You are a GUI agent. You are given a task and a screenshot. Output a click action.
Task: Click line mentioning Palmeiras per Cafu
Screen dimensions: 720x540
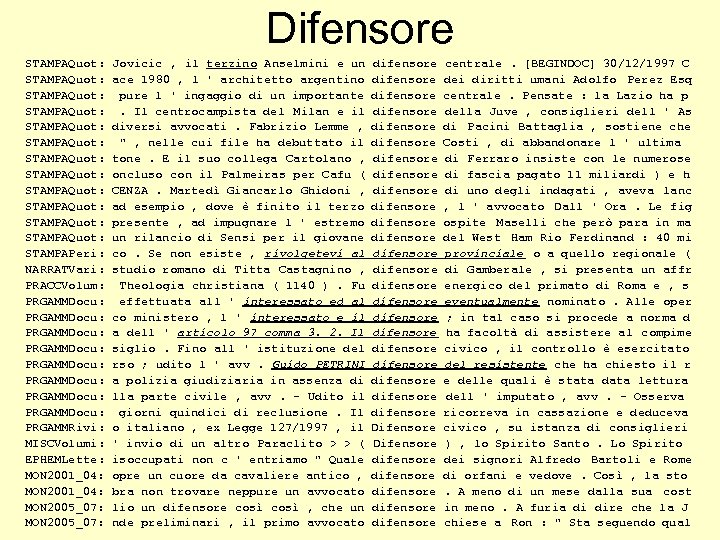[x=358, y=175]
